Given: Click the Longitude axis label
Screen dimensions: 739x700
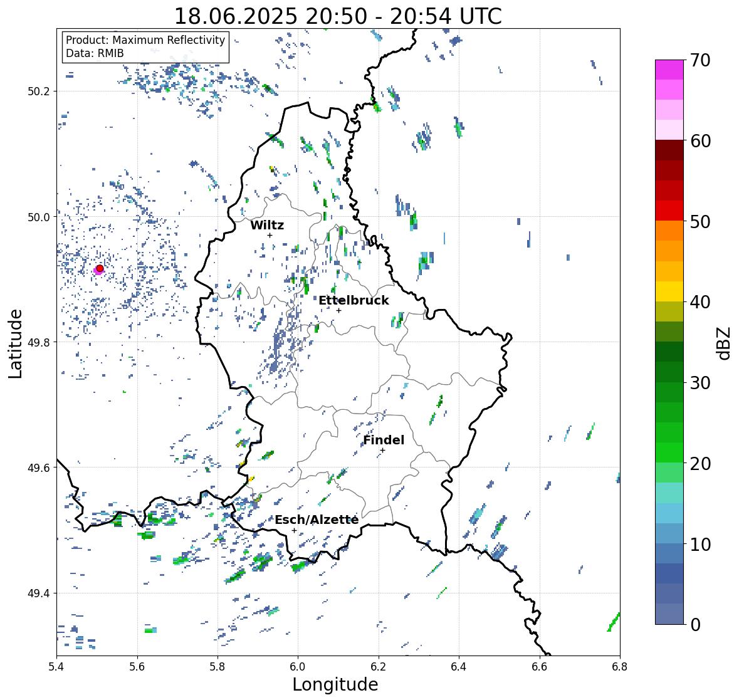Looking at the screenshot, I should point(335,684).
